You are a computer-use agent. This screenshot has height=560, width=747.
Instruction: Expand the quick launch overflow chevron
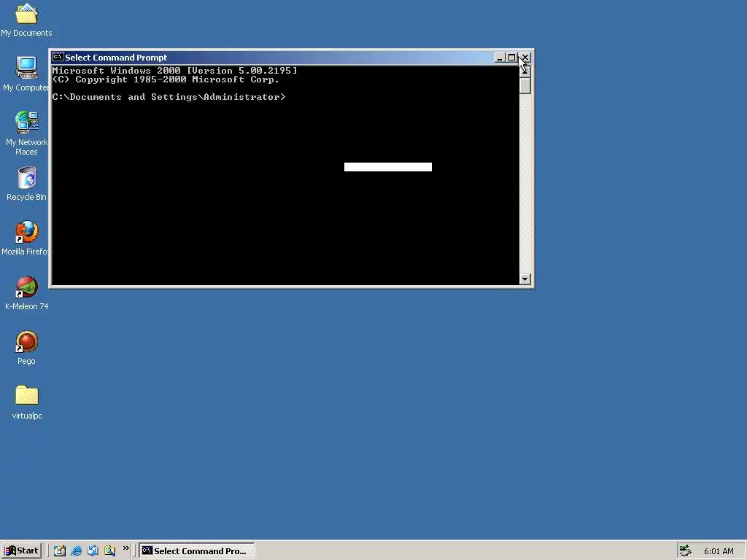[125, 548]
